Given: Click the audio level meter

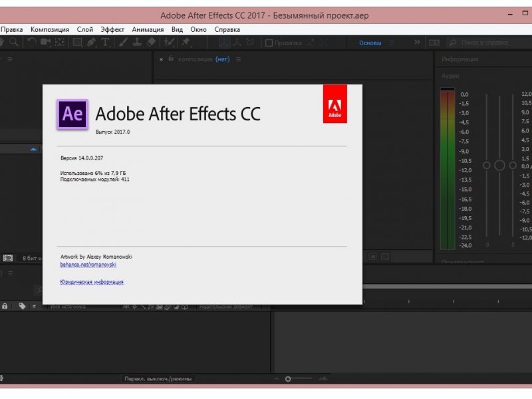Looking at the screenshot, I should coord(448,168).
